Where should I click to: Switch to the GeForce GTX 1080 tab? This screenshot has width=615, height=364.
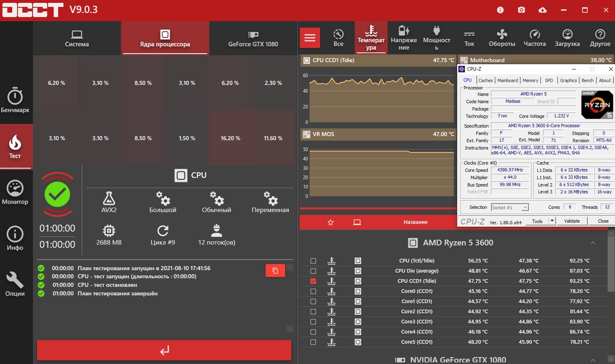coord(253,39)
